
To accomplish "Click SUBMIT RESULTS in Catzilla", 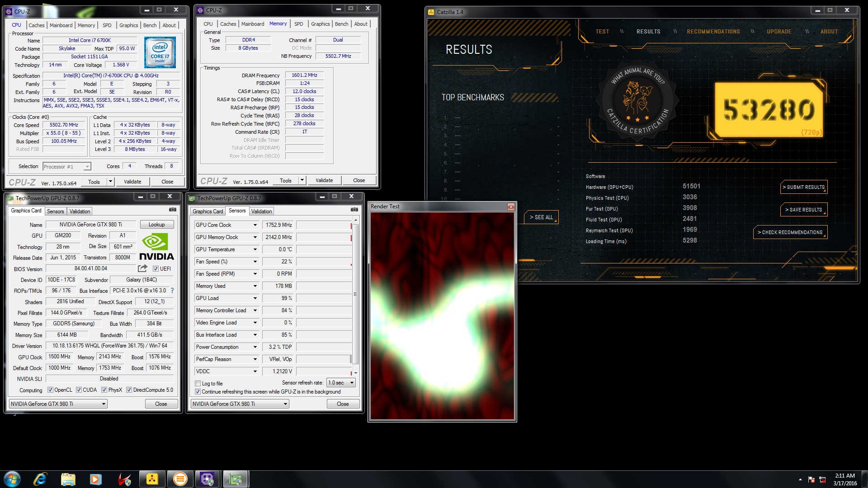I will click(804, 187).
